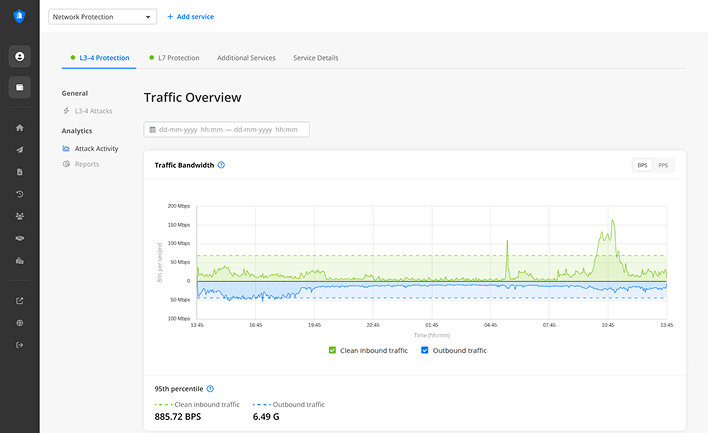Switch the chart to PPS

tap(663, 165)
